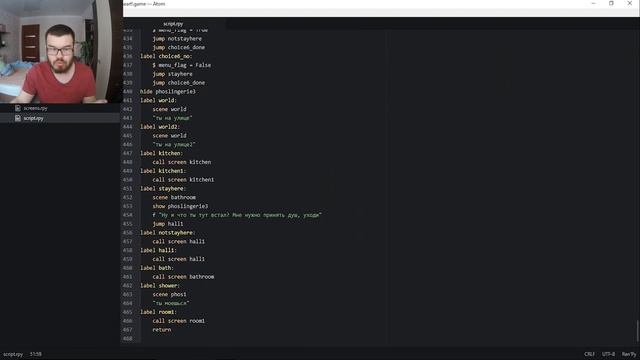Click gutter line number 441
Viewport: 640px width, 360px height.
[127, 100]
